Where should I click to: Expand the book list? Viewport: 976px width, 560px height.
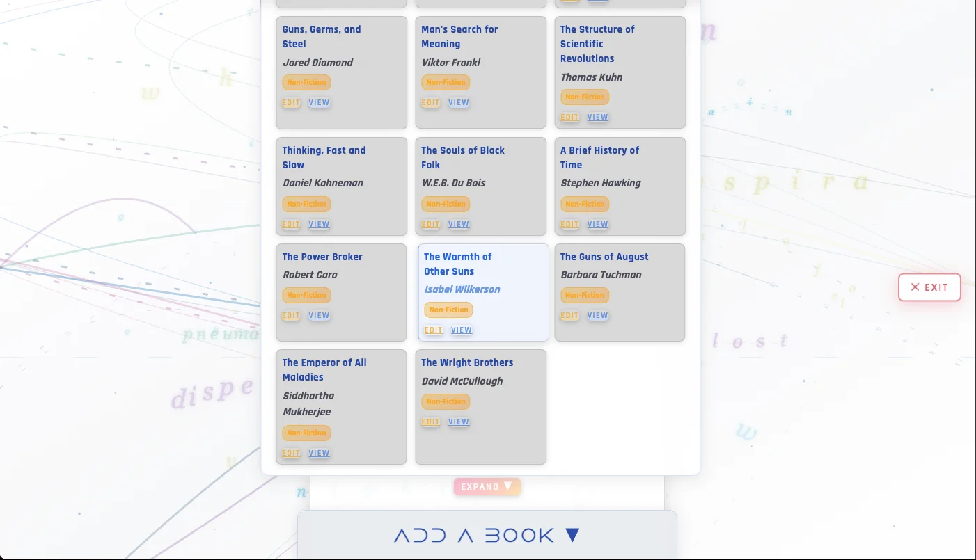(487, 486)
